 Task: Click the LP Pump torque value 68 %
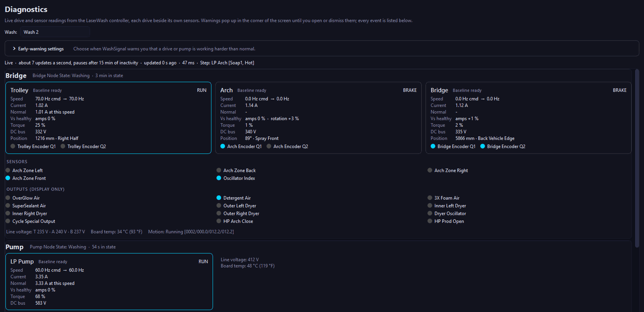pyautogui.click(x=40, y=296)
